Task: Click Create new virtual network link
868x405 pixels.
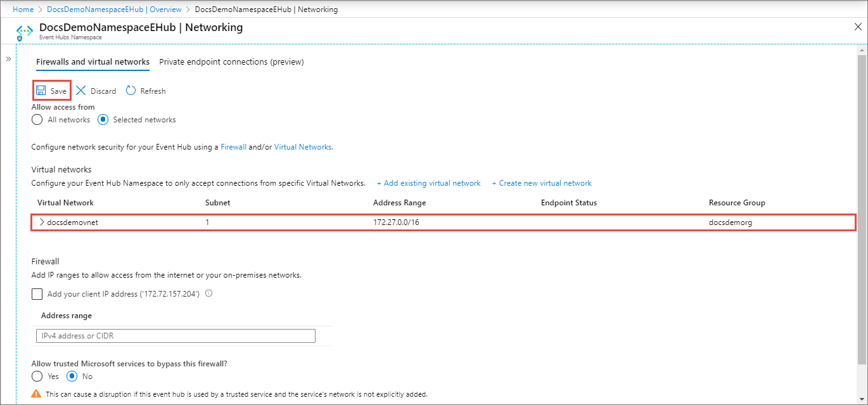Action: click(541, 183)
